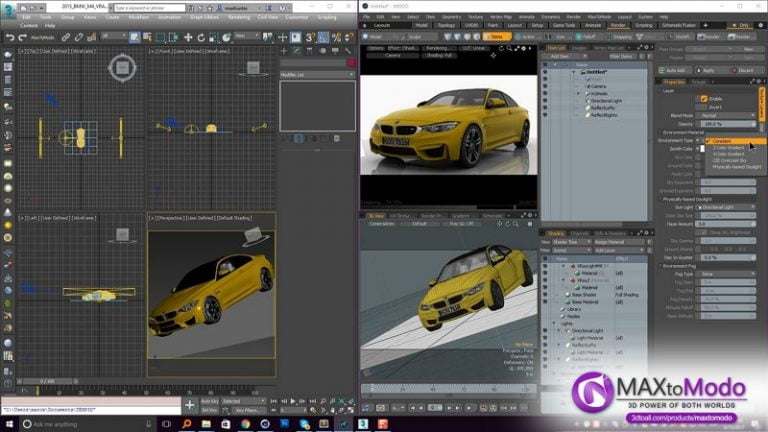The width and height of the screenshot is (768, 432).
Task: Click the Auto Add button in Modo
Action: pyautogui.click(x=675, y=70)
